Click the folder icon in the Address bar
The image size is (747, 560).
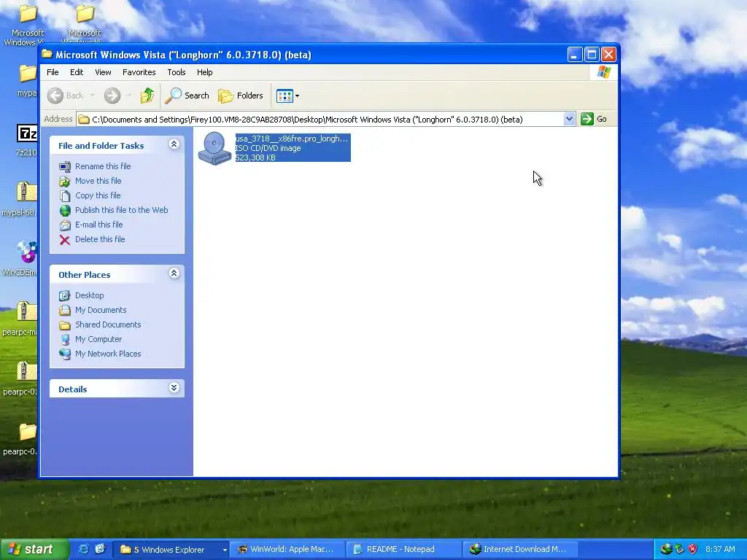click(84, 119)
